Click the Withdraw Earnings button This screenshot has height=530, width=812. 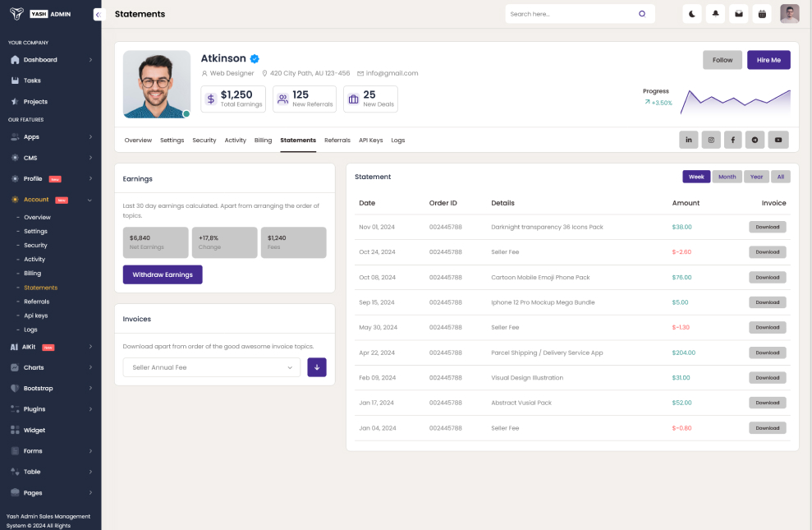tap(163, 274)
